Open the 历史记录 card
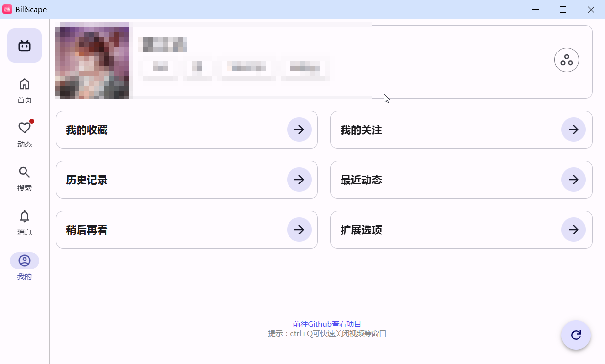 [x=187, y=180]
